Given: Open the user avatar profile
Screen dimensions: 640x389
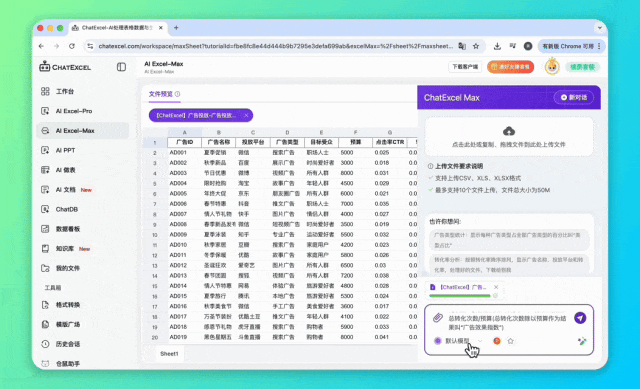Looking at the screenshot, I should pos(552,67).
